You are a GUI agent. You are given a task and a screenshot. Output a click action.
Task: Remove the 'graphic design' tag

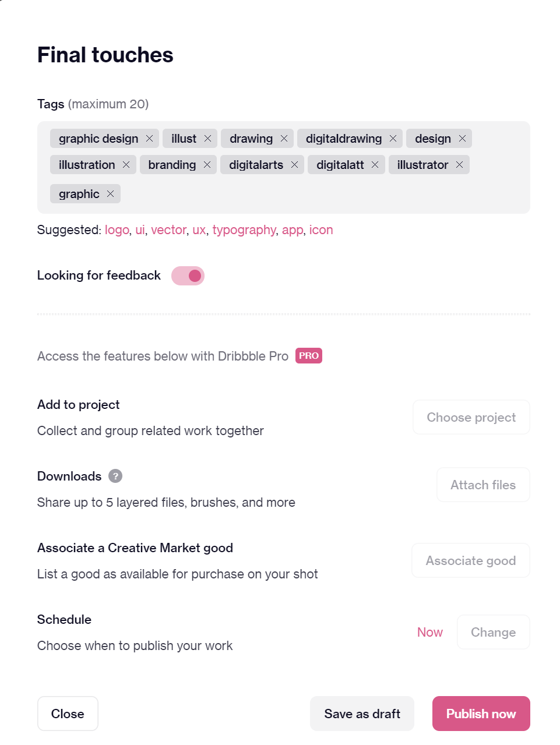click(149, 139)
